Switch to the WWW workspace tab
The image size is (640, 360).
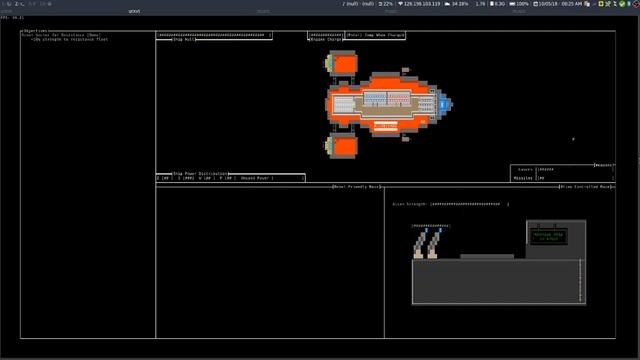coord(134,11)
